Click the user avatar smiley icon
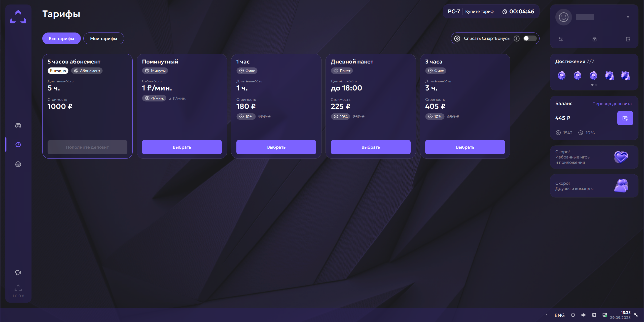This screenshot has width=644, height=322. [x=564, y=17]
